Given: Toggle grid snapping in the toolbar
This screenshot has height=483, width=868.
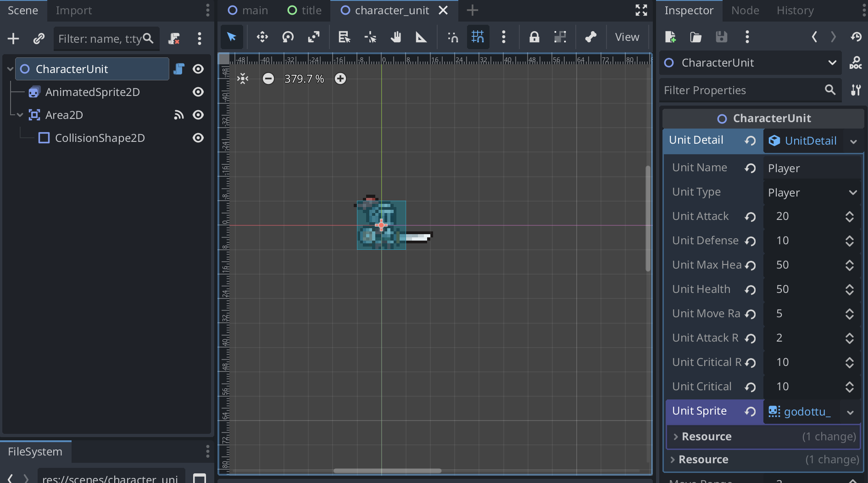Looking at the screenshot, I should pos(478,37).
